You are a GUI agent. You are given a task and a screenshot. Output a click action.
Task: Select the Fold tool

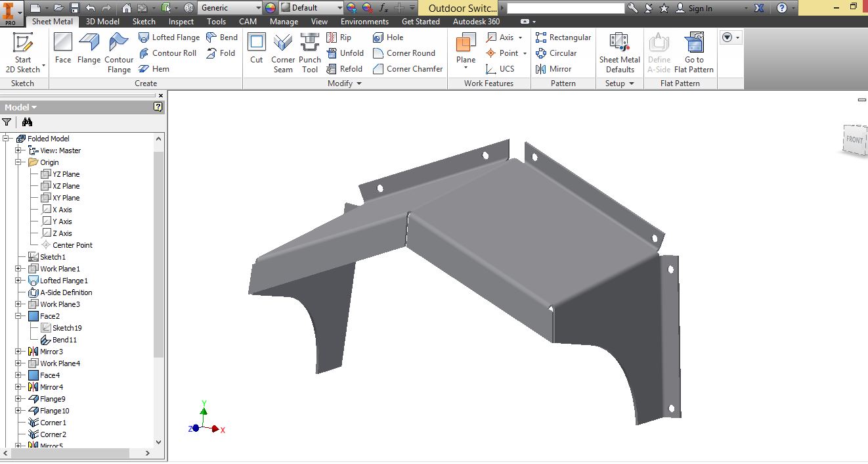click(221, 53)
